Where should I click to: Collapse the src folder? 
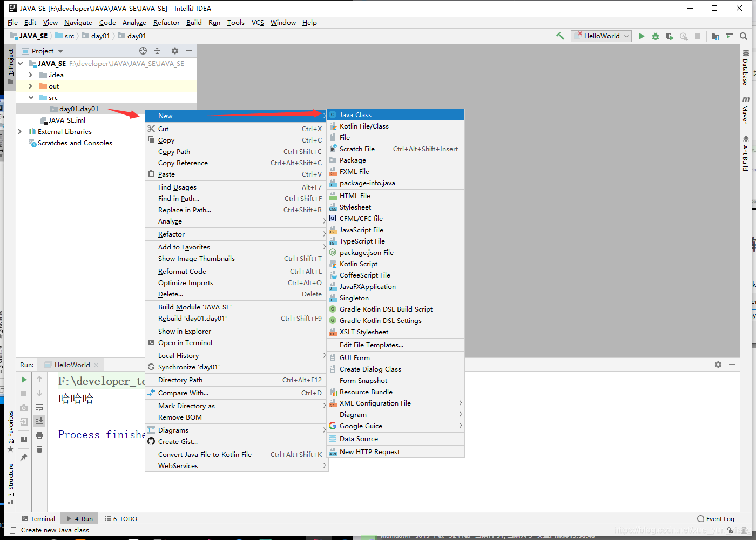31,98
